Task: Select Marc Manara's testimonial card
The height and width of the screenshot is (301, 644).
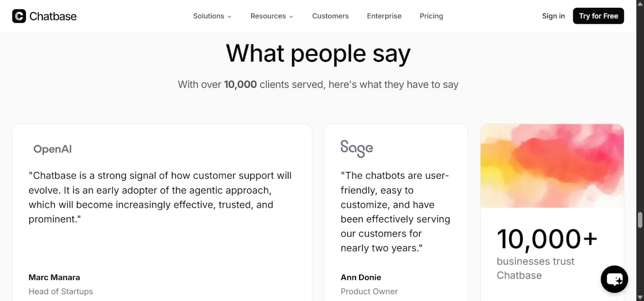Action: [162, 212]
